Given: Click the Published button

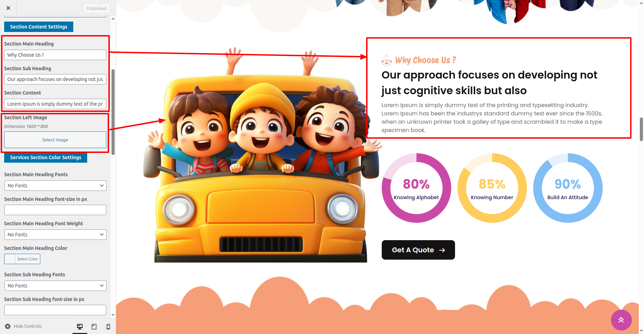Looking at the screenshot, I should click(x=97, y=8).
